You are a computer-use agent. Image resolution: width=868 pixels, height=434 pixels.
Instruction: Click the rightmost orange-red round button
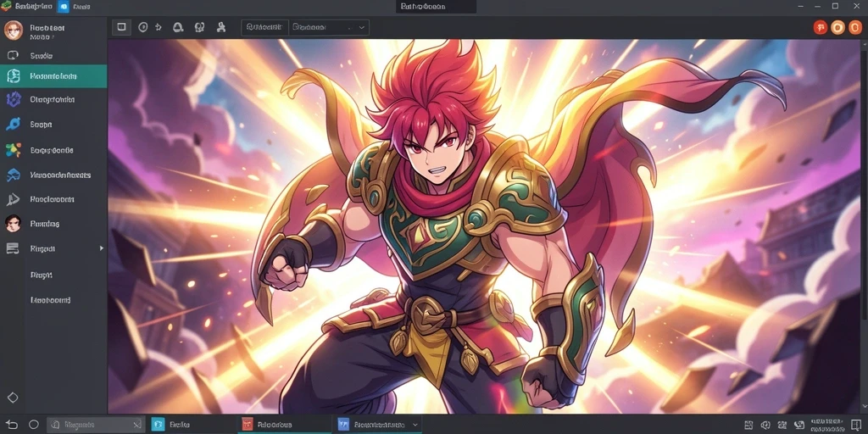tap(856, 27)
